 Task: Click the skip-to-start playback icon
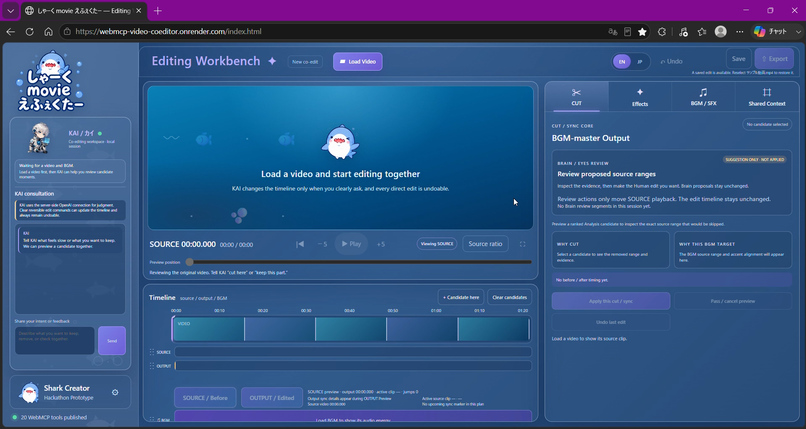300,244
